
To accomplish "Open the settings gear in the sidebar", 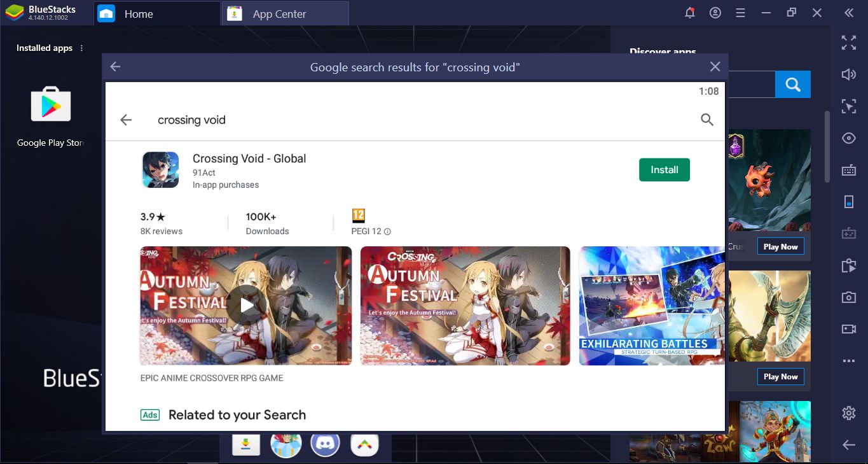I will click(849, 413).
